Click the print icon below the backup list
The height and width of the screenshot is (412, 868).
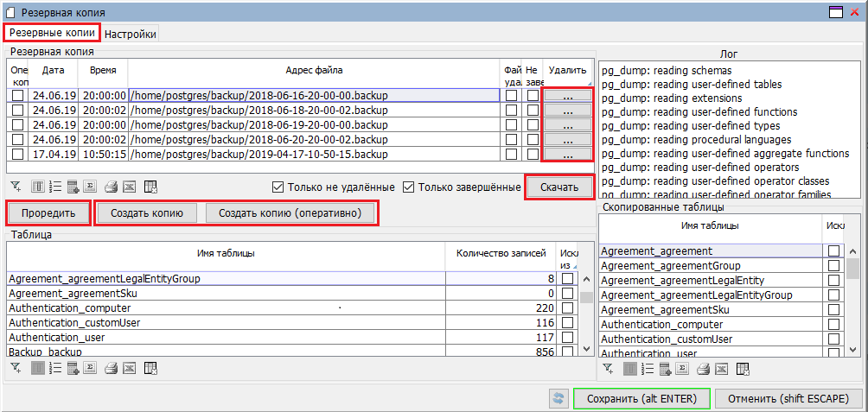click(111, 187)
